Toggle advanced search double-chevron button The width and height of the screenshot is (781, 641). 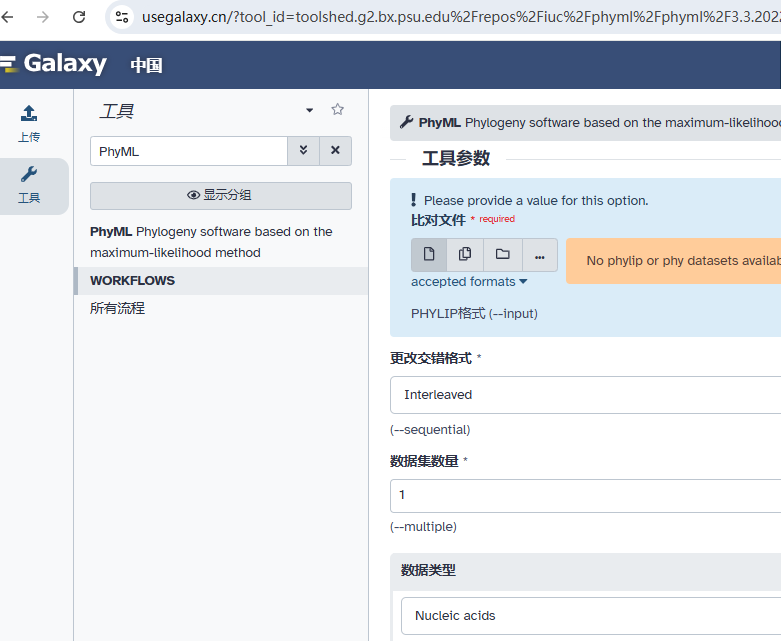303,150
